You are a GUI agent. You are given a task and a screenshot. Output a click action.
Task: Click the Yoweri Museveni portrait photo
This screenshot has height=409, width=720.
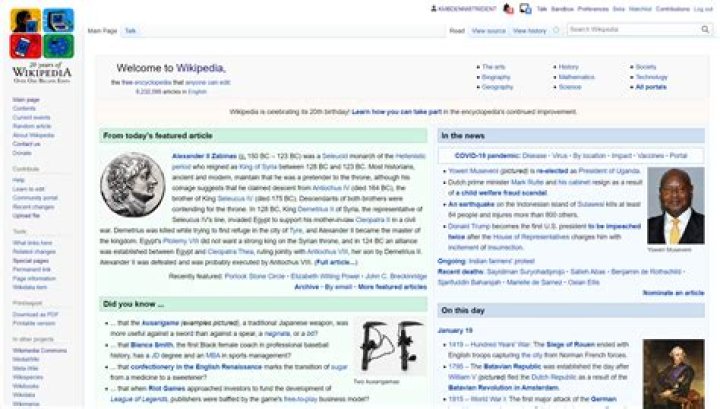pyautogui.click(x=675, y=206)
